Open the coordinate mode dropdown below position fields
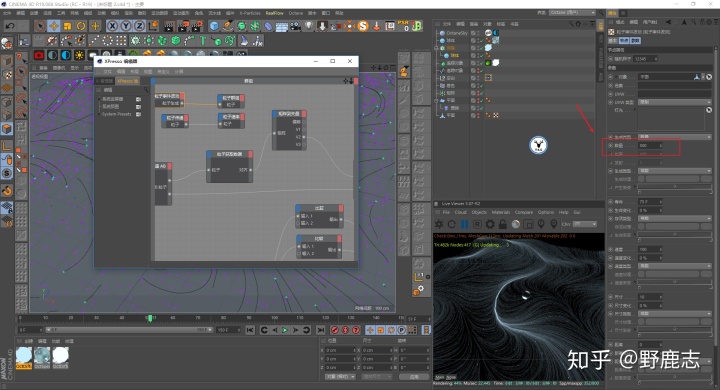This screenshot has height=390, width=720. tap(340, 377)
